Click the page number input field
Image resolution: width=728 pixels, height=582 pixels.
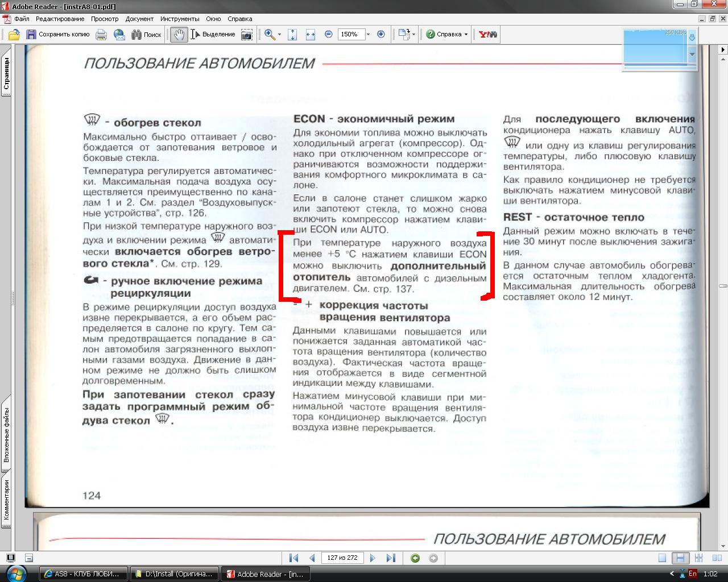coord(342,558)
